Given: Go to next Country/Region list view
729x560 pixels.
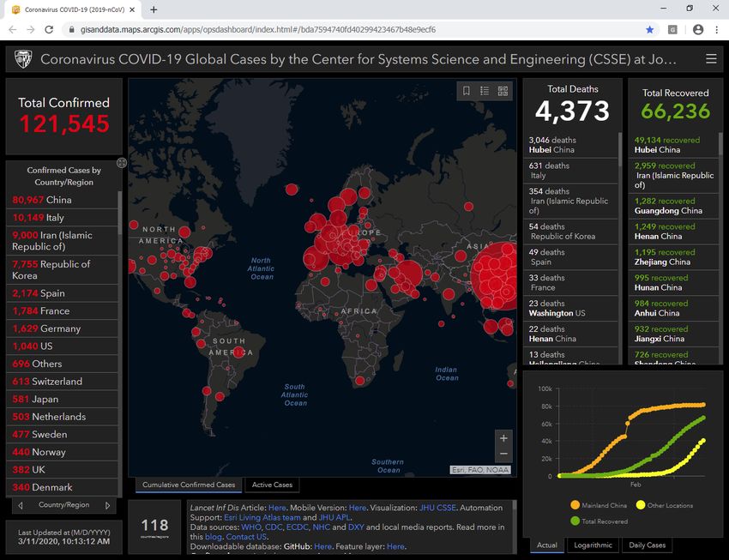Looking at the screenshot, I should (x=108, y=505).
